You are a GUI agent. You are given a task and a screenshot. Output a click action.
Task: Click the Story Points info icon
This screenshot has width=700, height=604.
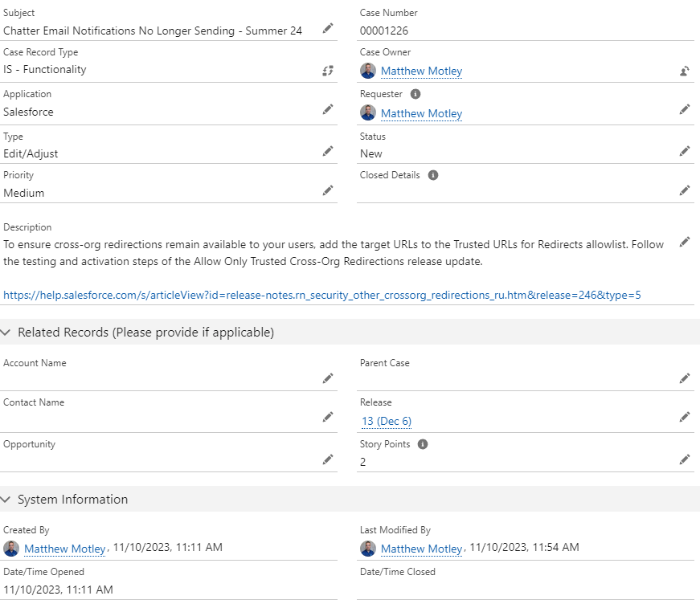424,444
